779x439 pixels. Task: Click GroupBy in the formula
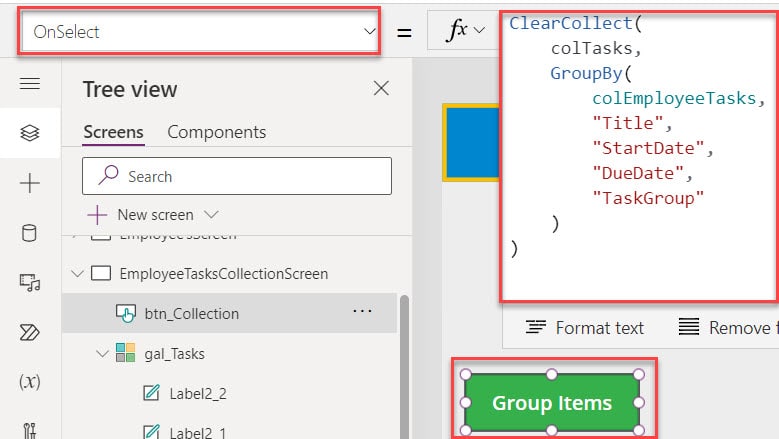click(x=586, y=73)
